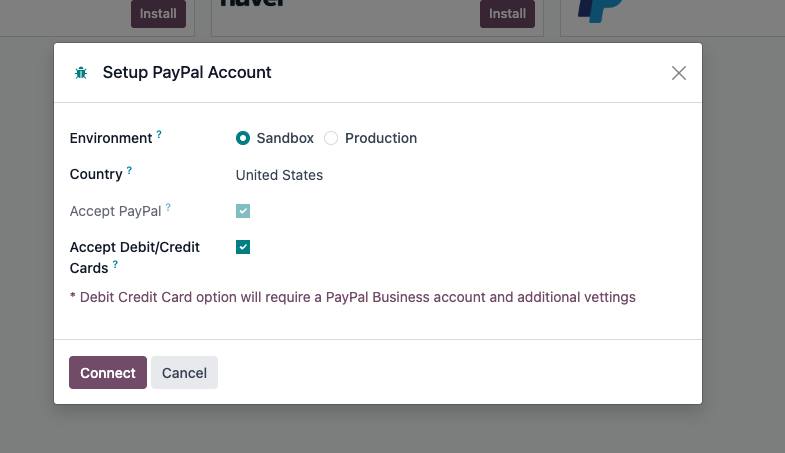This screenshot has height=453, width=785.
Task: Show help tooltip for Accept Debit/Credit Cards
Action: 115,264
